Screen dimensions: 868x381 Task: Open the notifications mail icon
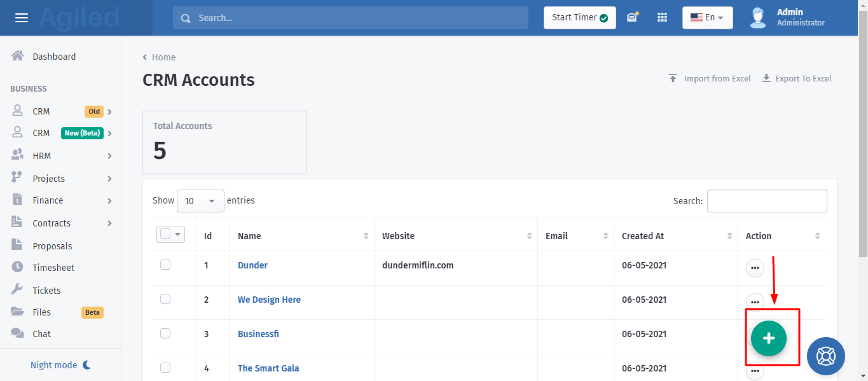(x=631, y=18)
